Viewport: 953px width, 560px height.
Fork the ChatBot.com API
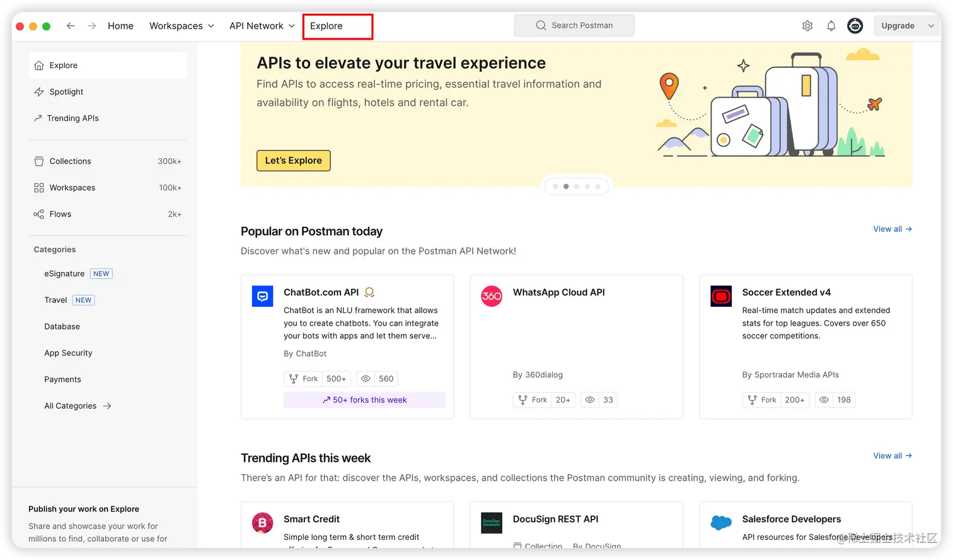point(304,379)
